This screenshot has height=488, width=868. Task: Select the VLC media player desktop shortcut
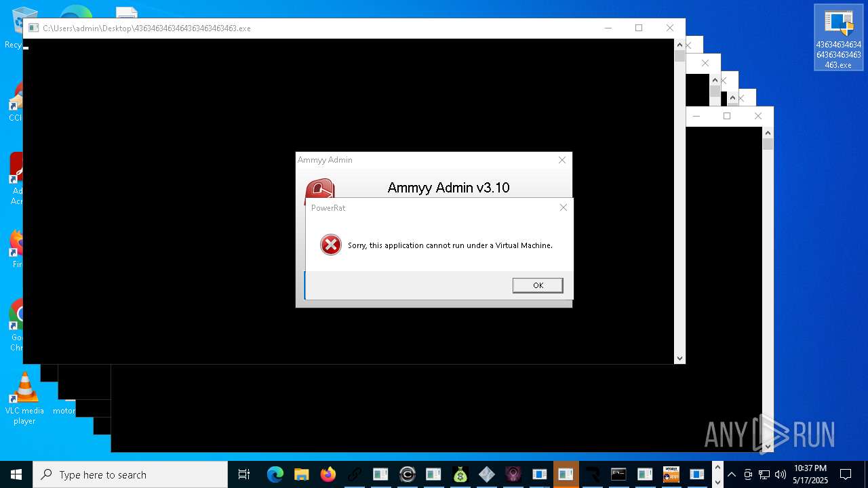(24, 399)
